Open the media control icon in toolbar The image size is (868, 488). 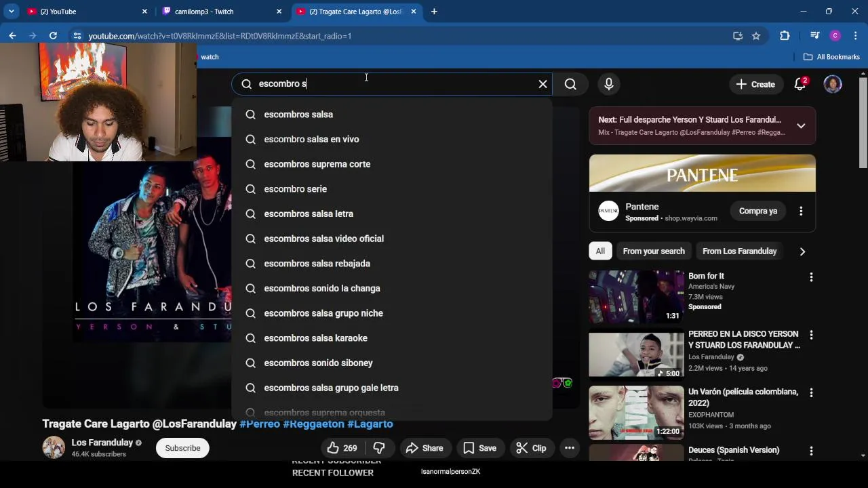[815, 36]
